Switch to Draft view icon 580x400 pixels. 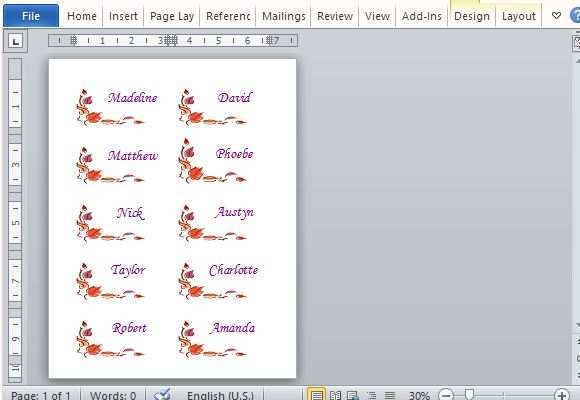(x=390, y=395)
